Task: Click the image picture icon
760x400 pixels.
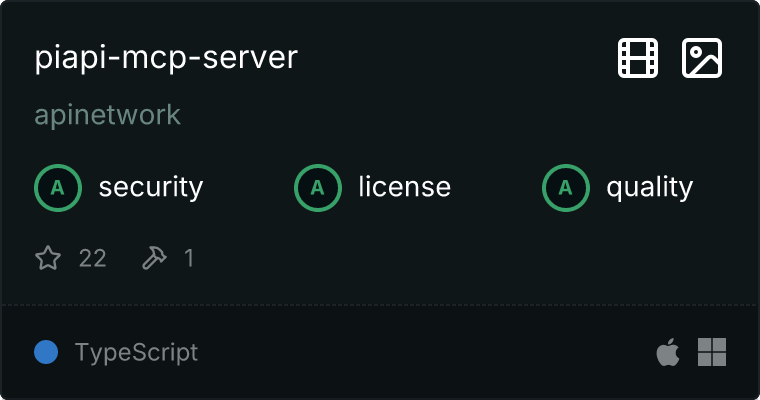Action: (x=702, y=58)
